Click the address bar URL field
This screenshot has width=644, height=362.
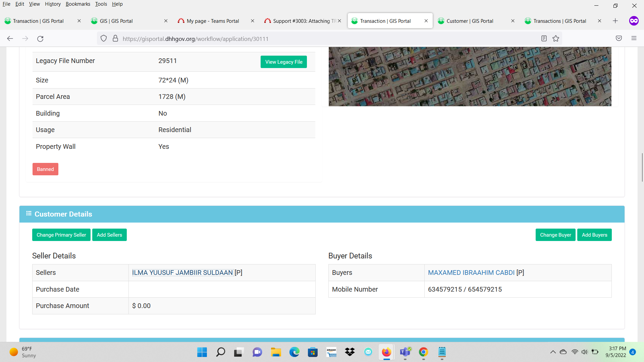click(329, 39)
